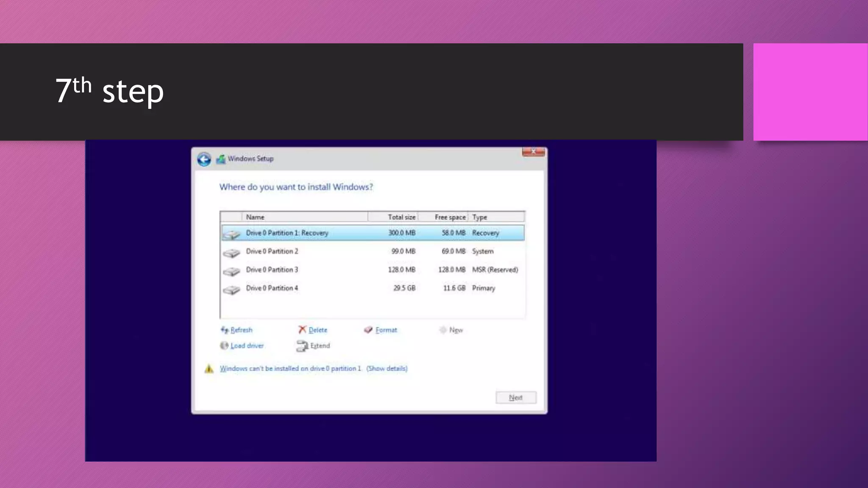Select Drive 0 Partition 1: Recovery row
The width and height of the screenshot is (868, 488).
(287, 233)
